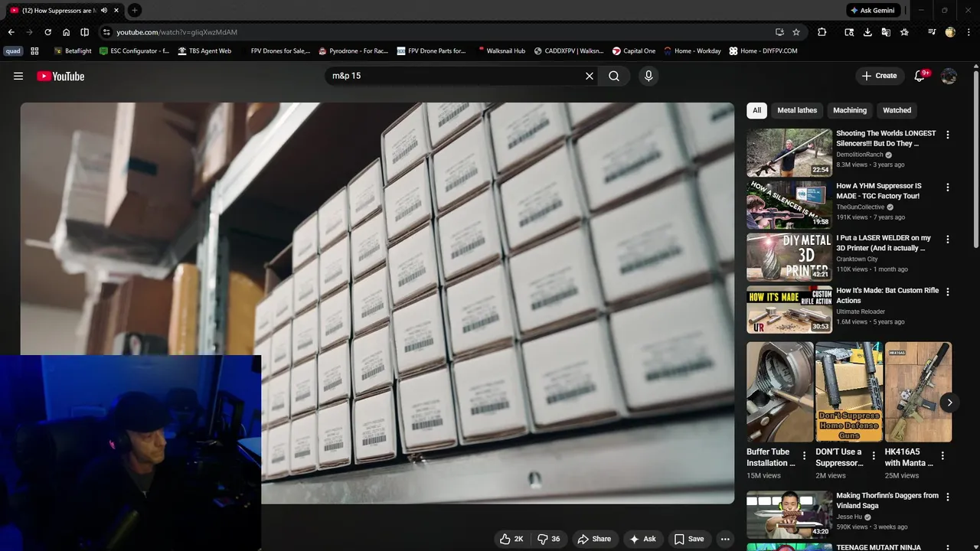Viewport: 980px width, 551px height.
Task: Bookmark this page with the star
Action: coord(796,32)
